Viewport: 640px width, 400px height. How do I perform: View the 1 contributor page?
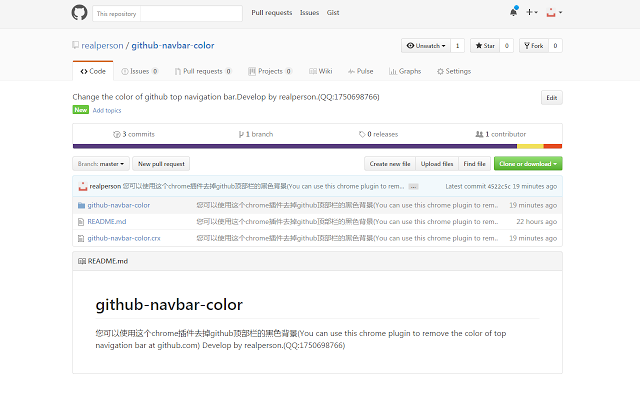[x=501, y=134]
